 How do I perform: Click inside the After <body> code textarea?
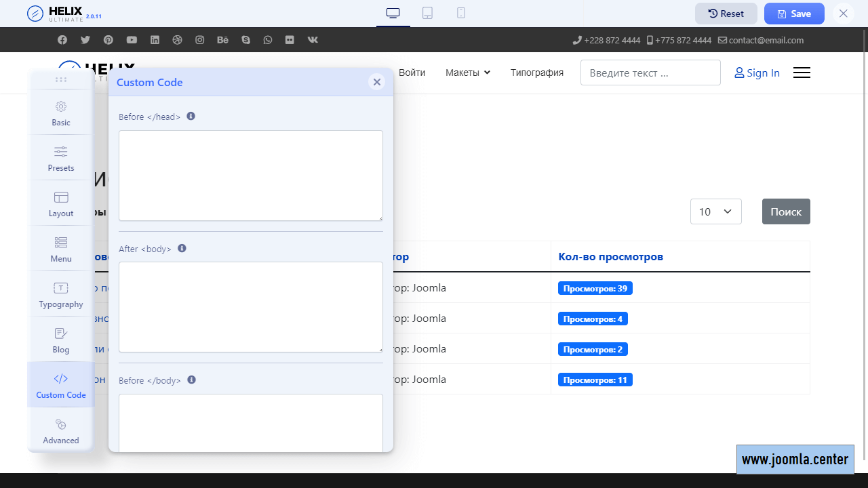251,307
